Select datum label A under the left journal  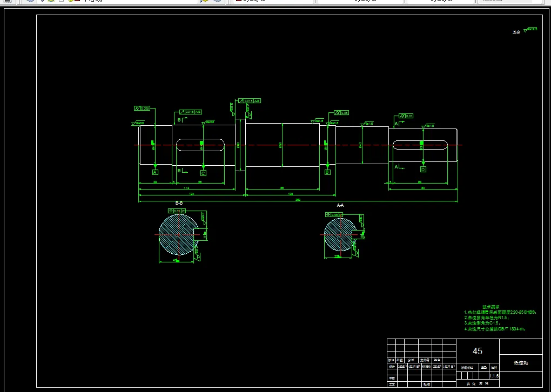coord(156,172)
